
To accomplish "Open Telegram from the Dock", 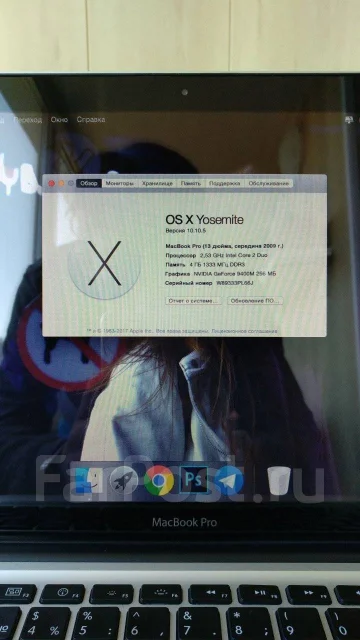I will click(x=229, y=480).
